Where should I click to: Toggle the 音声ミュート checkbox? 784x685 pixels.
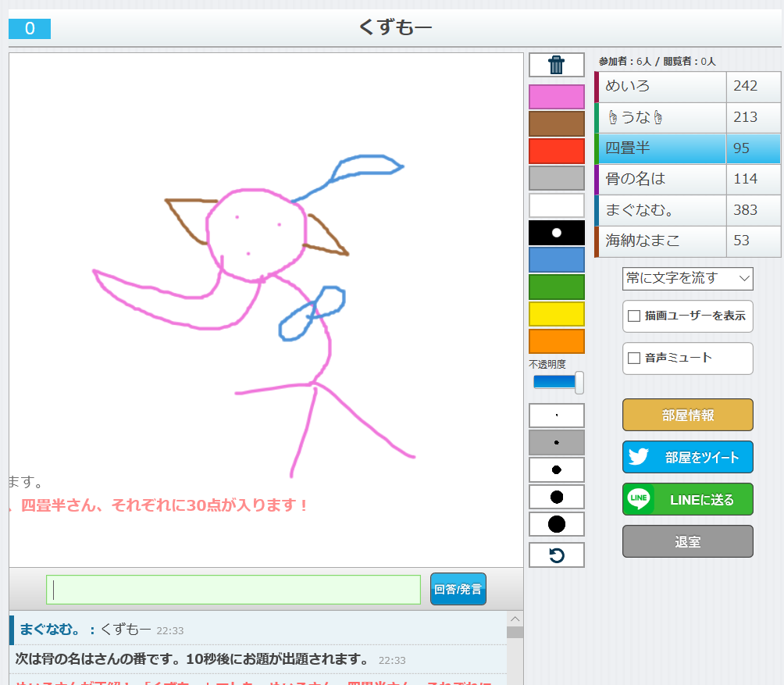(x=634, y=358)
